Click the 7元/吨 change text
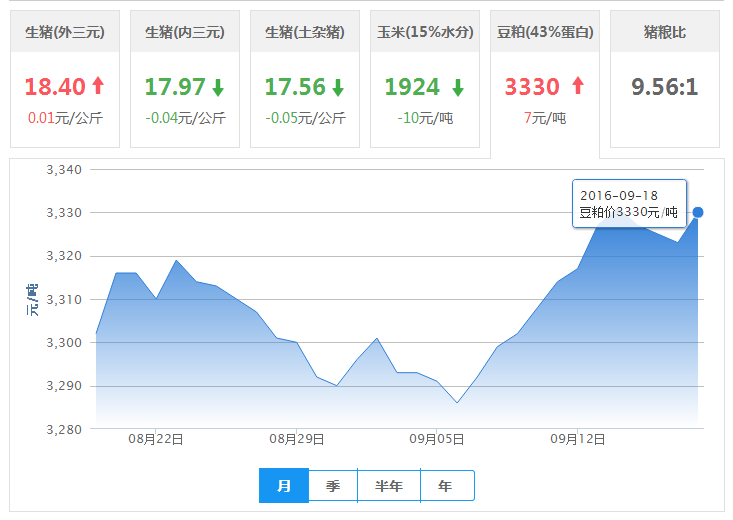 click(x=545, y=118)
